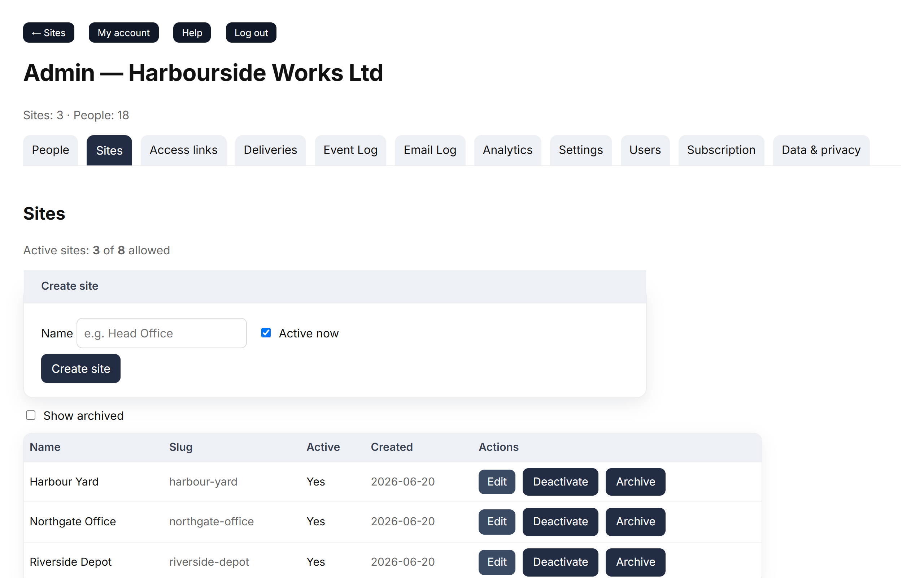Screen dimensions: 924x578
Task: View the Event Log tab
Action: click(x=350, y=150)
